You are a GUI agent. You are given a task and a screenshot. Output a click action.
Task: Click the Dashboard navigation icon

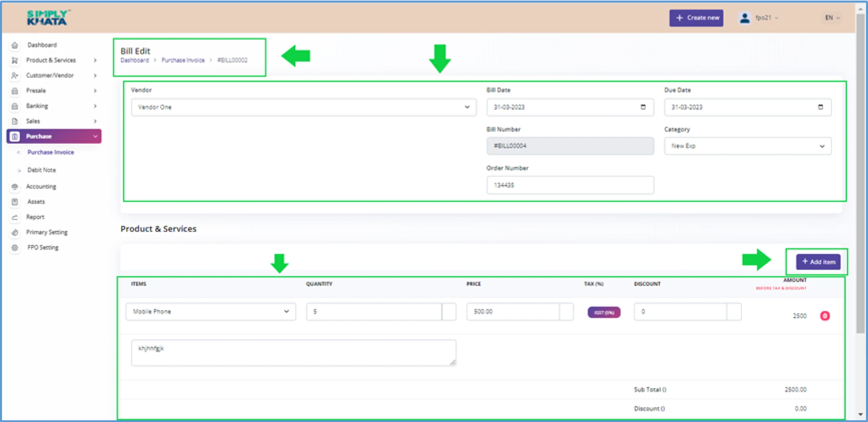pos(15,44)
